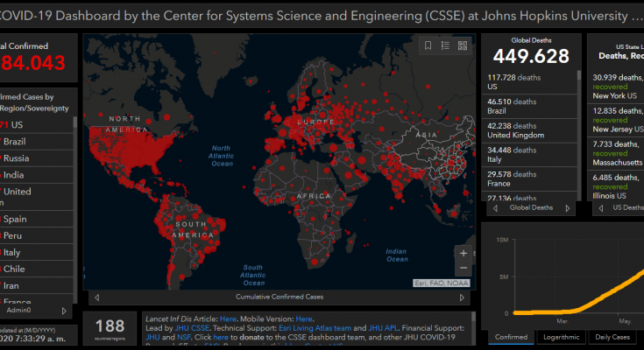Open the map legend list icon

(x=445, y=45)
